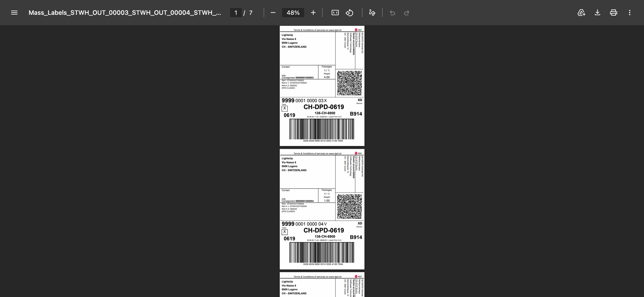Viewport: 644px width, 297px height.
Task: Zoom out of the PDF
Action: click(x=273, y=13)
